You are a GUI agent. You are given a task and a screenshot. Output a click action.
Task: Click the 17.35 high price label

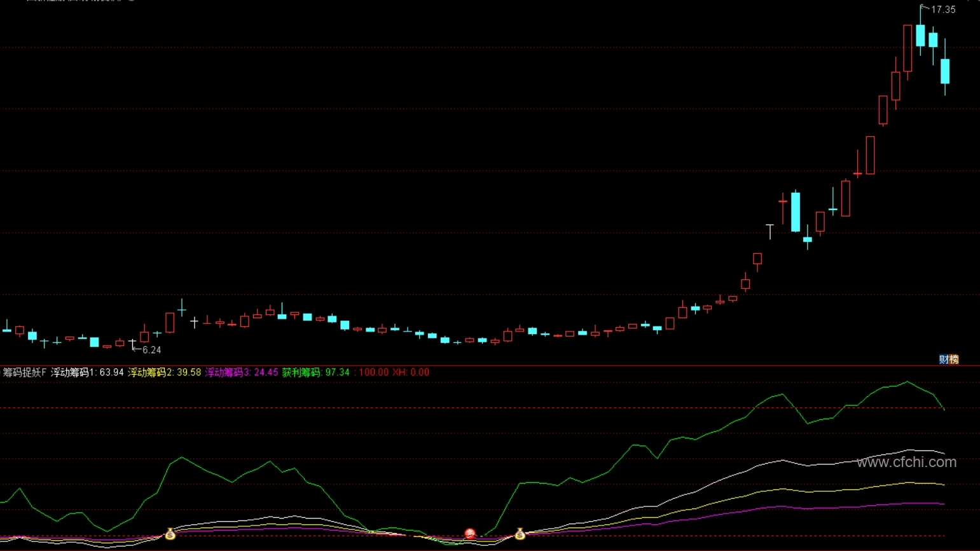[943, 10]
